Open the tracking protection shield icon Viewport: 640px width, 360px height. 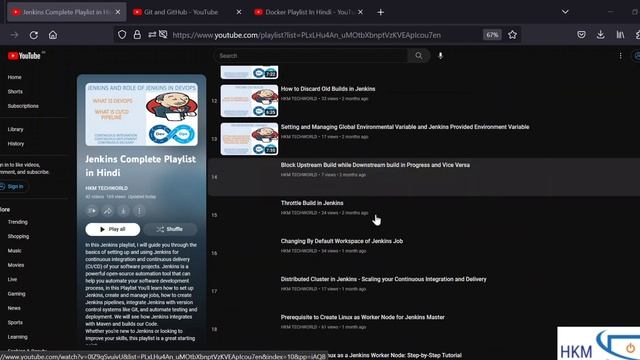point(122,35)
